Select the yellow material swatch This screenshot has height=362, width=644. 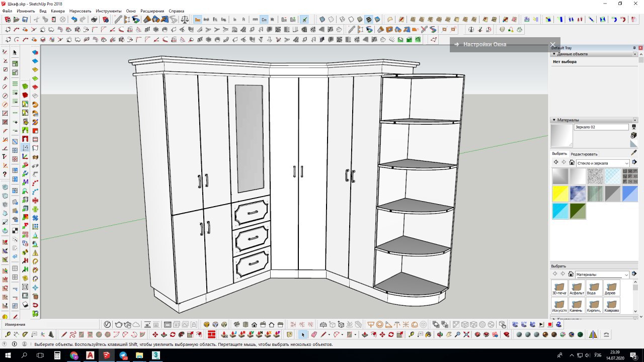point(560,194)
